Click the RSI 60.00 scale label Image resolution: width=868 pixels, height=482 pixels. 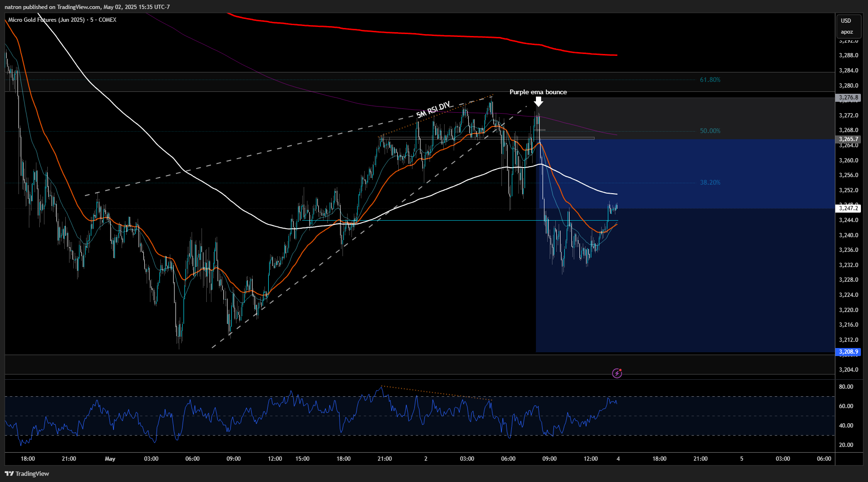(846, 406)
